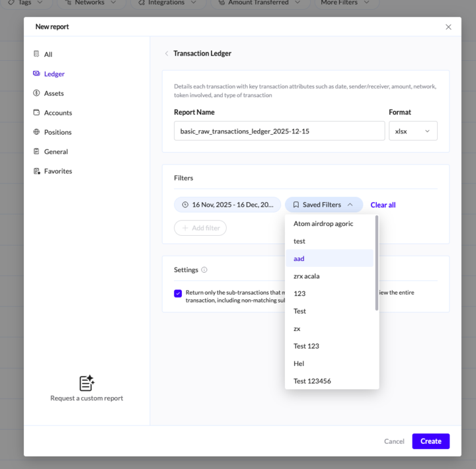The image size is (476, 469).
Task: Click the Ledger icon in sidebar
Action: click(36, 74)
